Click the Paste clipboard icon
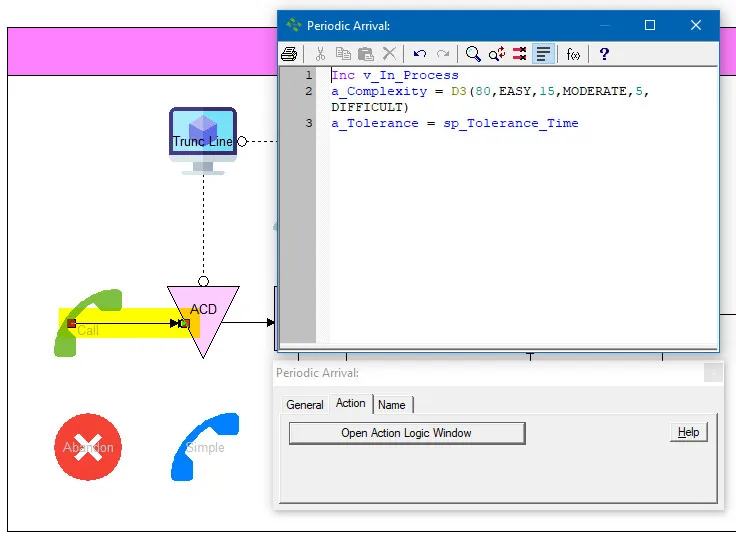Viewport: 736px width, 541px height. [x=366, y=54]
